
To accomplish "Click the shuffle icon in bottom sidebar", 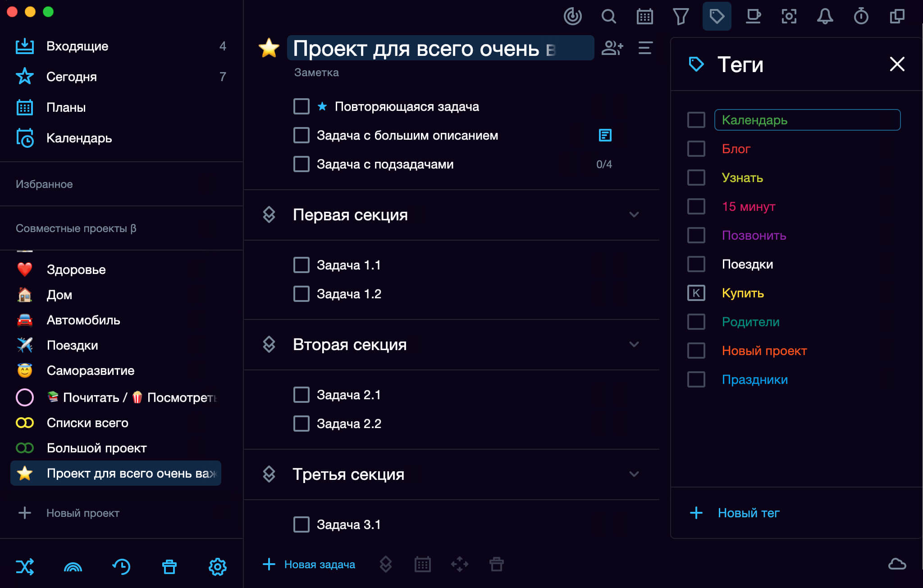I will [25, 566].
